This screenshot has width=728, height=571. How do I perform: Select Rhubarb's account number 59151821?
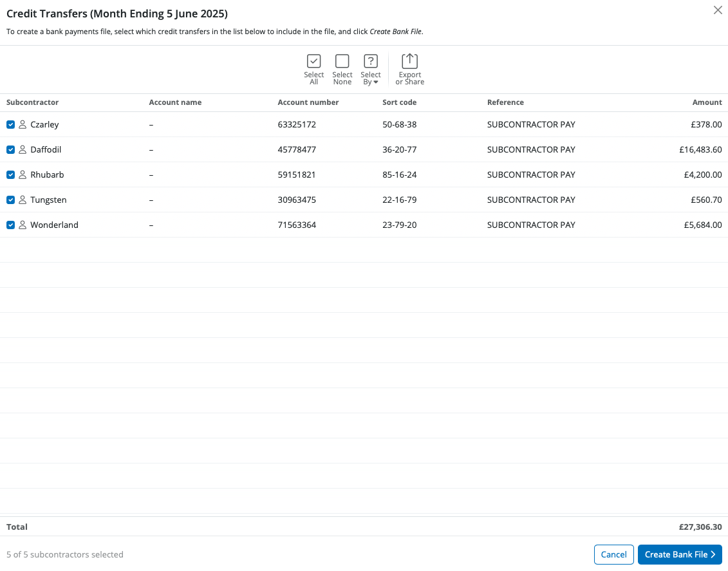pyautogui.click(x=297, y=174)
